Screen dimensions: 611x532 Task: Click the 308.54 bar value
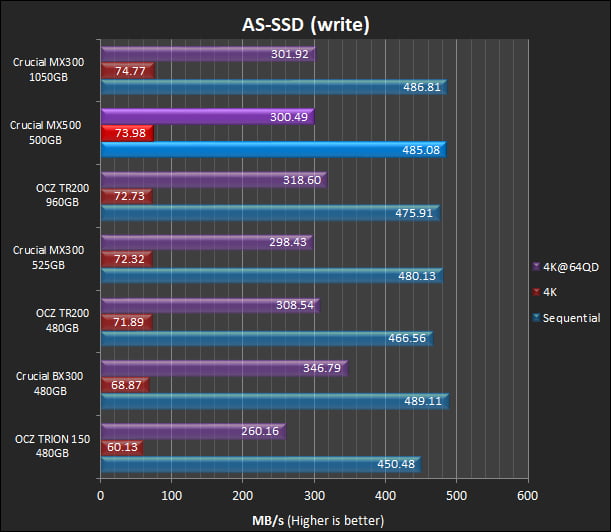[x=295, y=305]
